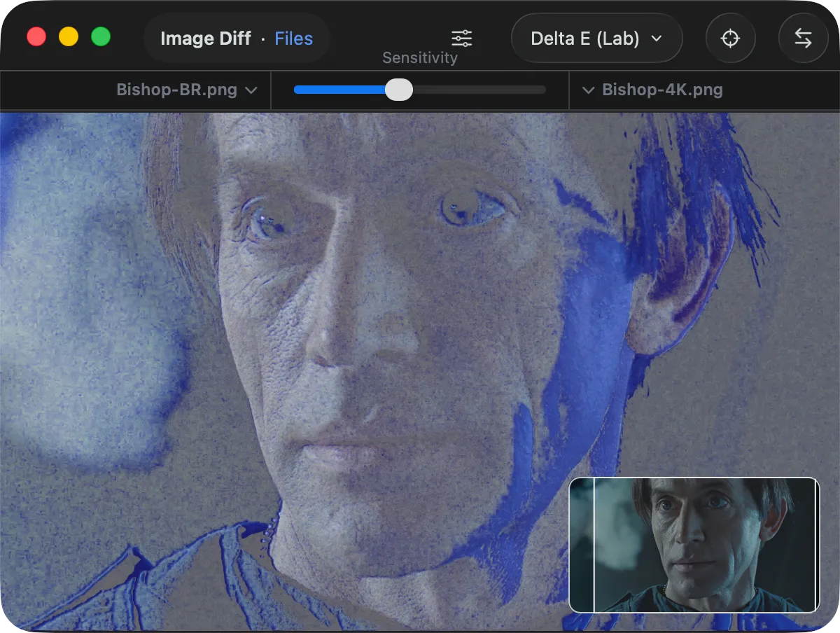Select the pixel inspector crosshair tool

tap(731, 39)
